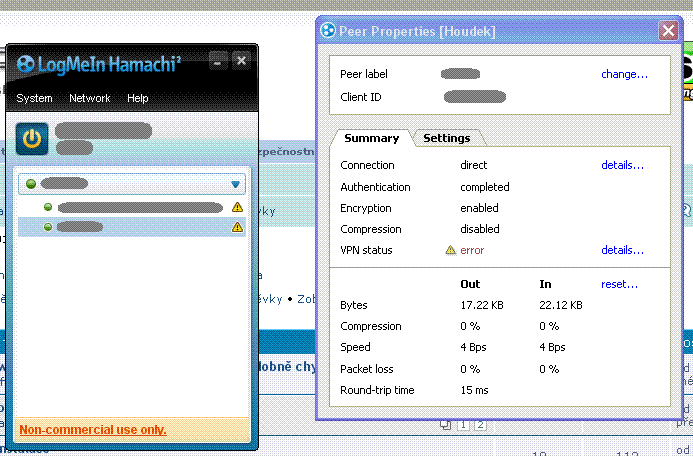Close the Peer Properties dialog
This screenshot has width=693, height=456.
(668, 30)
